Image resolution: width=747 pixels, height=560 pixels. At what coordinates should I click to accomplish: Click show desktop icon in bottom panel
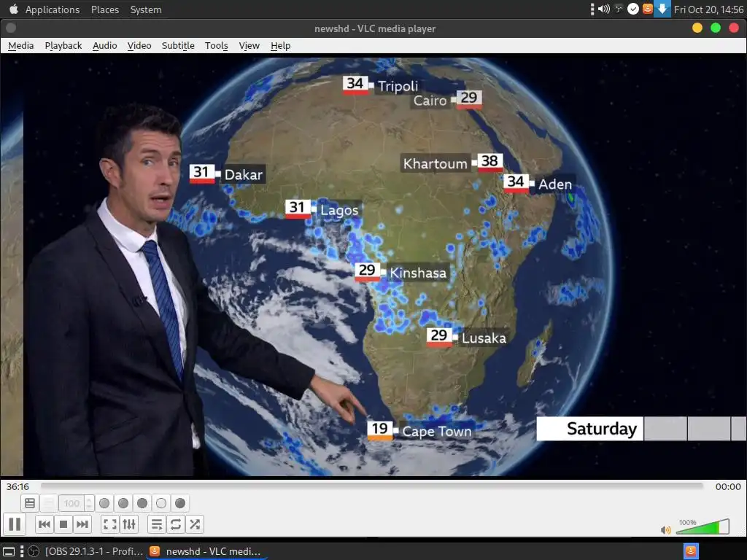coord(9,551)
